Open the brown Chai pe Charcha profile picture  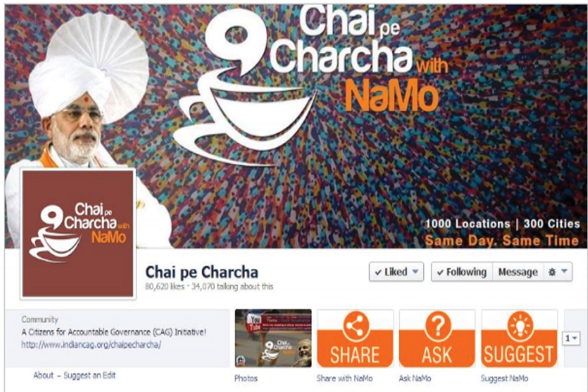tap(78, 233)
